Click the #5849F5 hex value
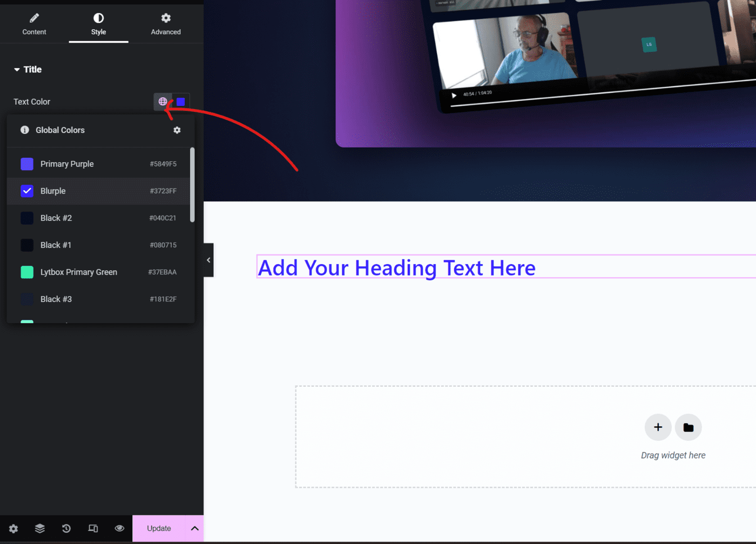 tap(163, 164)
